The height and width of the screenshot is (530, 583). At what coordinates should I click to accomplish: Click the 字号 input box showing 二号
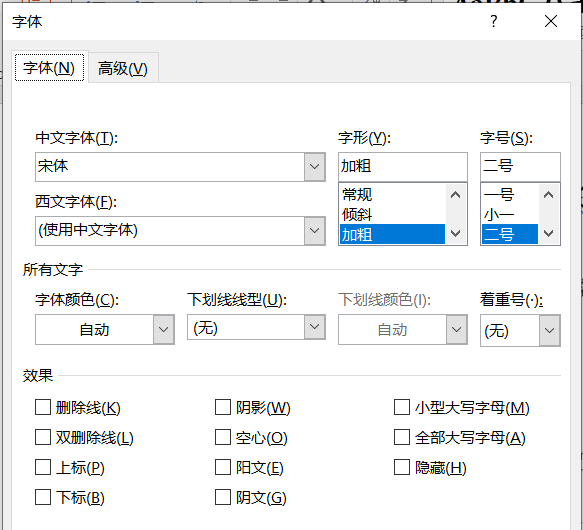click(x=520, y=167)
